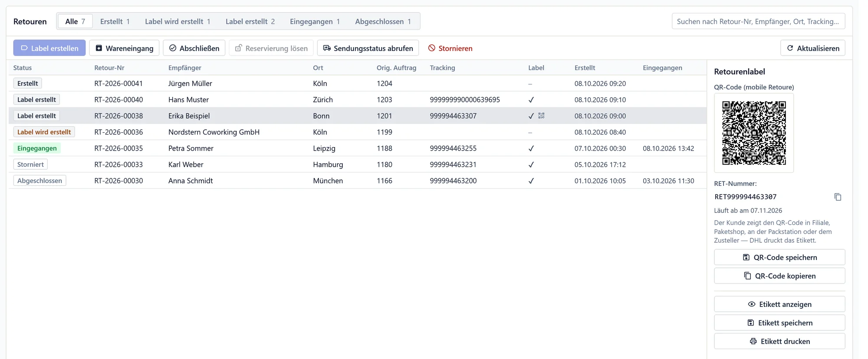Viewport: 868px width, 359px height.
Task: Click the Empfänger column header
Action: click(x=185, y=68)
